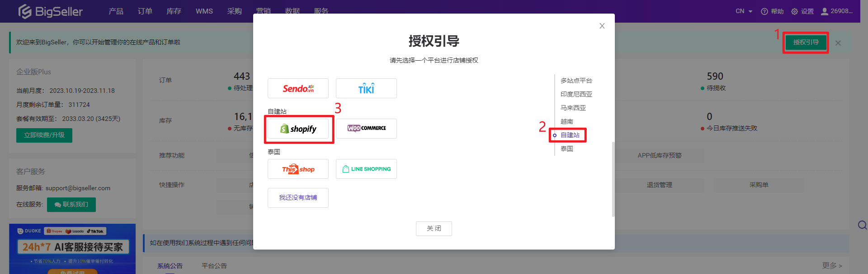Jump to 印度尼西亚 section
This screenshot has width=868, height=274.
576,94
